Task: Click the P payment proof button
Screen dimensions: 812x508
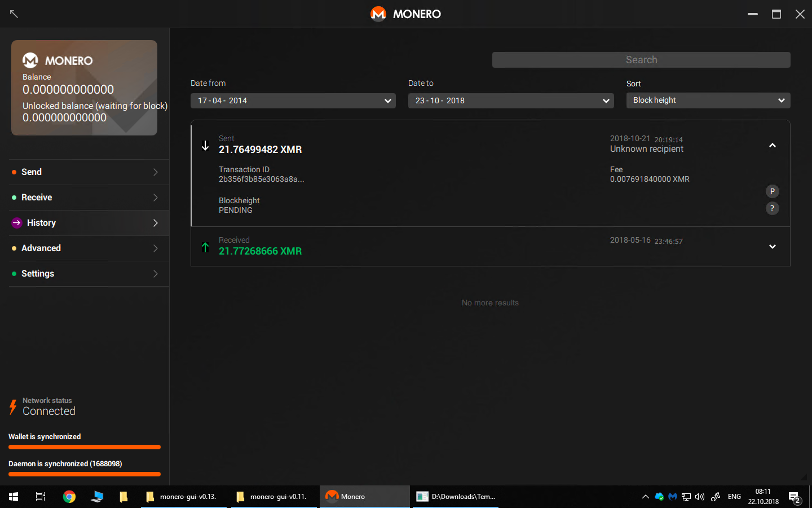Action: click(773, 191)
